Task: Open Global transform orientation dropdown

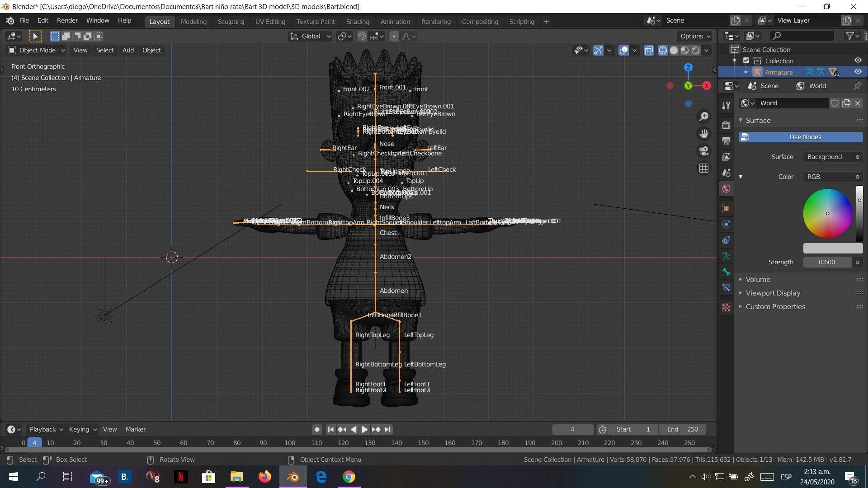Action: click(x=310, y=36)
